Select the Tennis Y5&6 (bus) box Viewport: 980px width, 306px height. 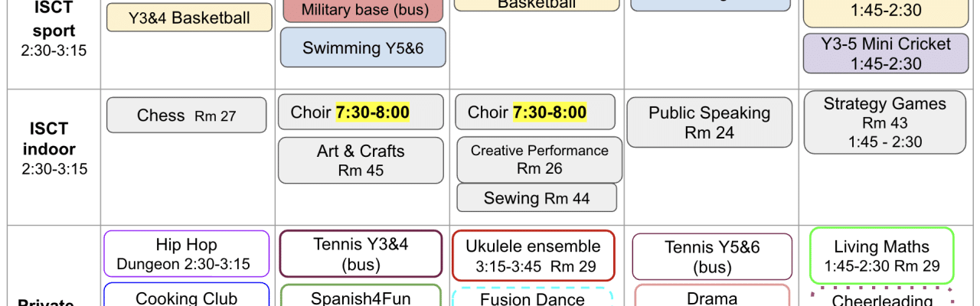pos(712,257)
